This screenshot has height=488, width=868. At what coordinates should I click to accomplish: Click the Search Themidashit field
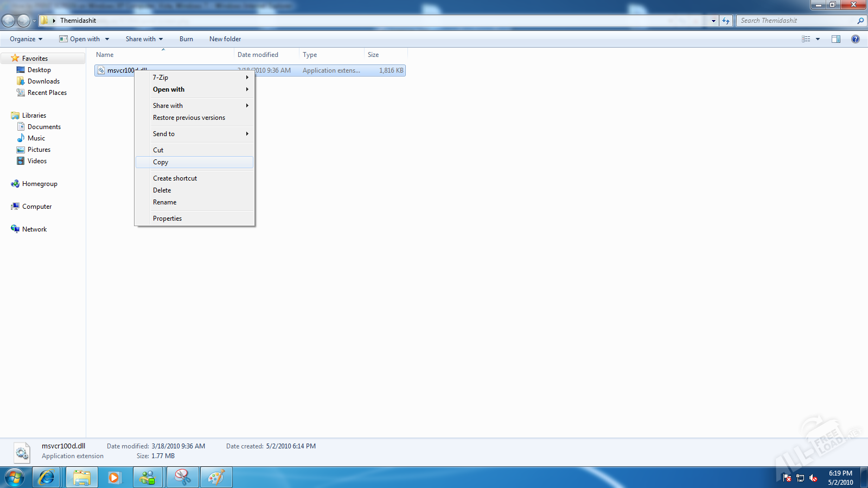coord(795,21)
